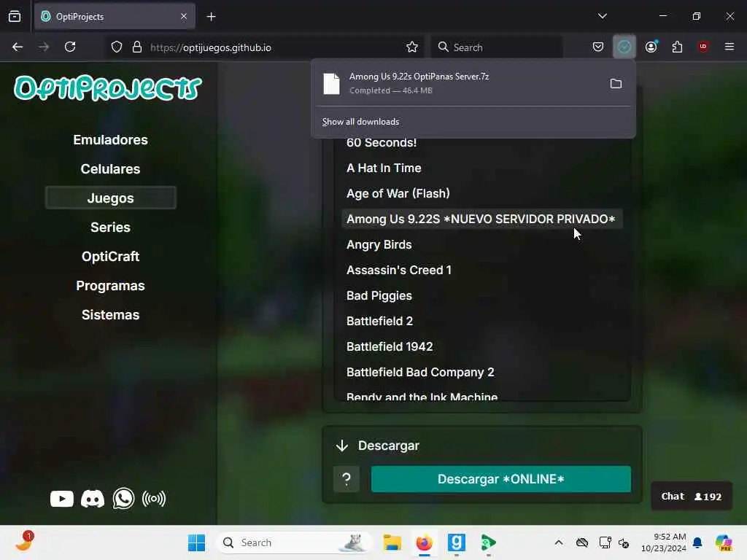The height and width of the screenshot is (560, 747).
Task: Open the notifications bell icon
Action: tap(698, 542)
